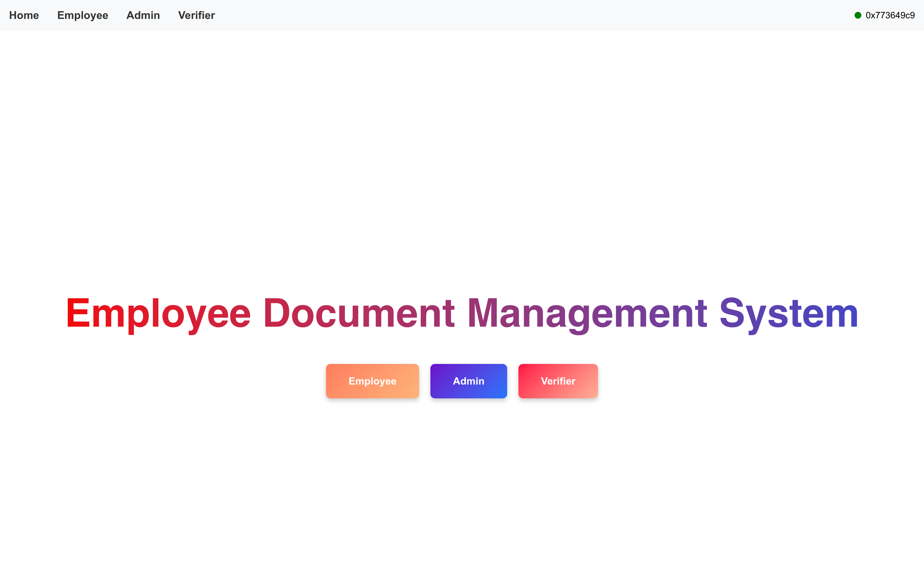The width and height of the screenshot is (924, 585).
Task: Click the word "Management" in the title
Action: pyautogui.click(x=587, y=313)
